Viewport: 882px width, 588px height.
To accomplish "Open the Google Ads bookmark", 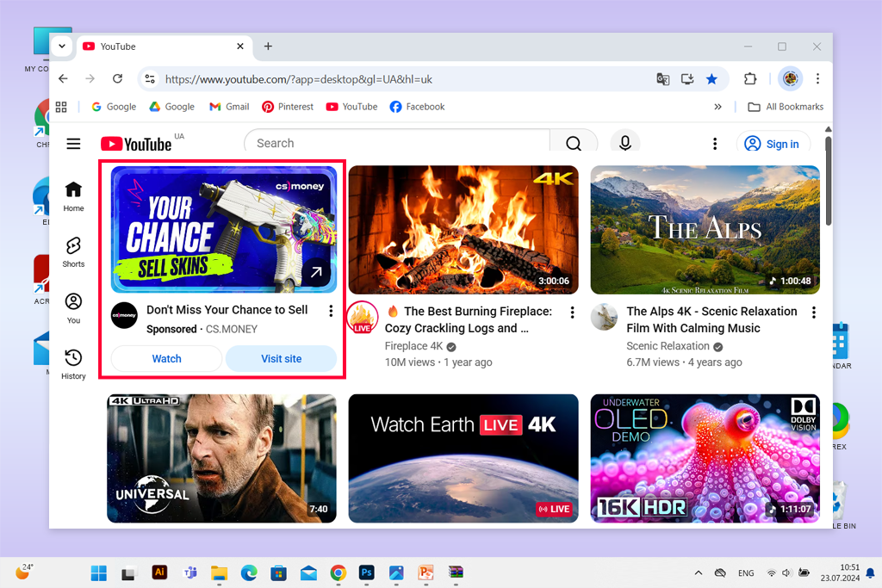I will (x=171, y=107).
